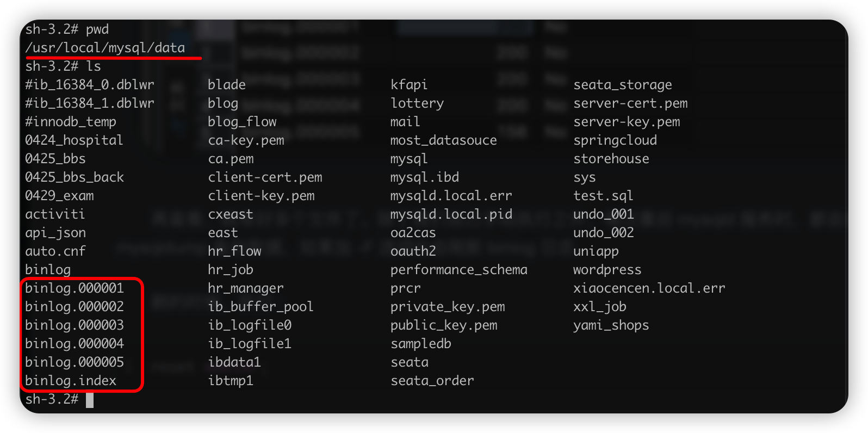Click the performance_schema directory entry
This screenshot has height=433, width=868.
point(458,270)
